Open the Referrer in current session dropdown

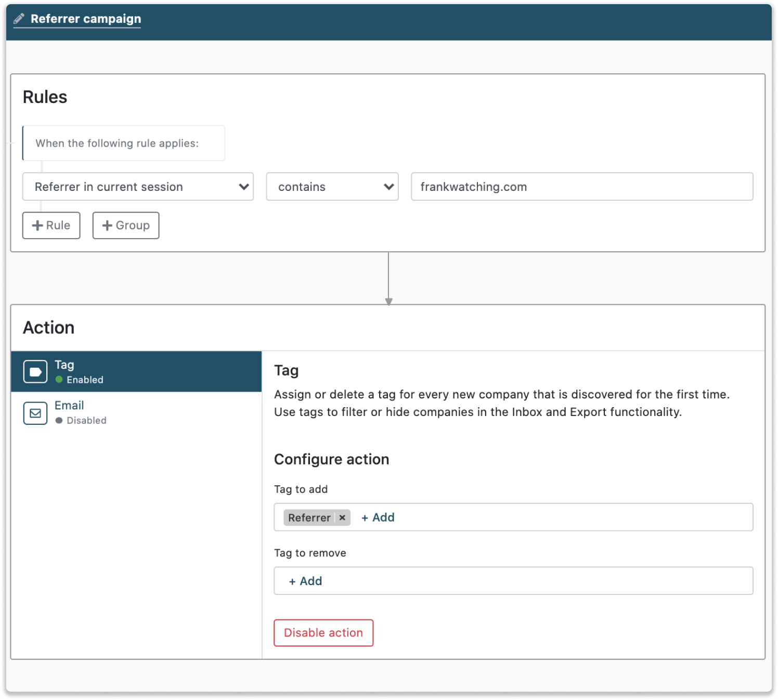pyautogui.click(x=138, y=187)
